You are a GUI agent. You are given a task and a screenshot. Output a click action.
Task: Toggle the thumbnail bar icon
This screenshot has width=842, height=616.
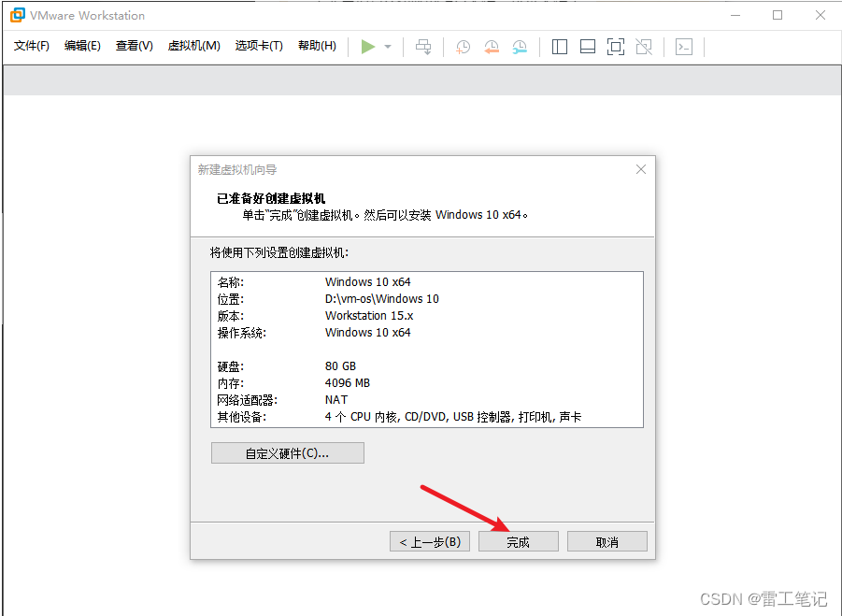588,47
